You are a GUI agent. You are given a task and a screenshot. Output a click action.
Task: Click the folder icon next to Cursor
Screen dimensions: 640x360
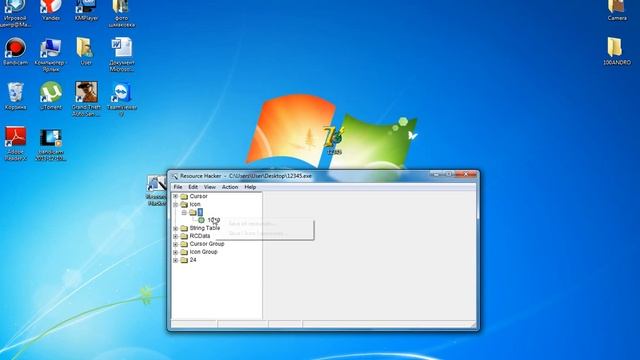tap(184, 196)
